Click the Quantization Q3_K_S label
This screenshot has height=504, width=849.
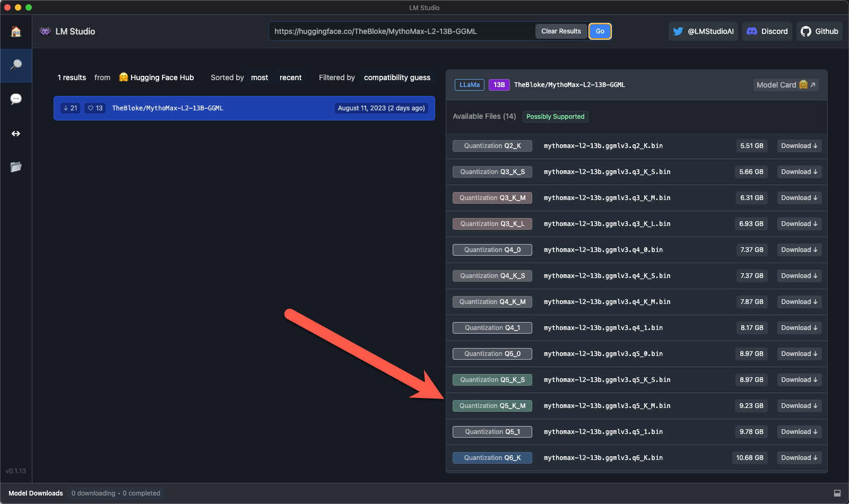pyautogui.click(x=492, y=172)
